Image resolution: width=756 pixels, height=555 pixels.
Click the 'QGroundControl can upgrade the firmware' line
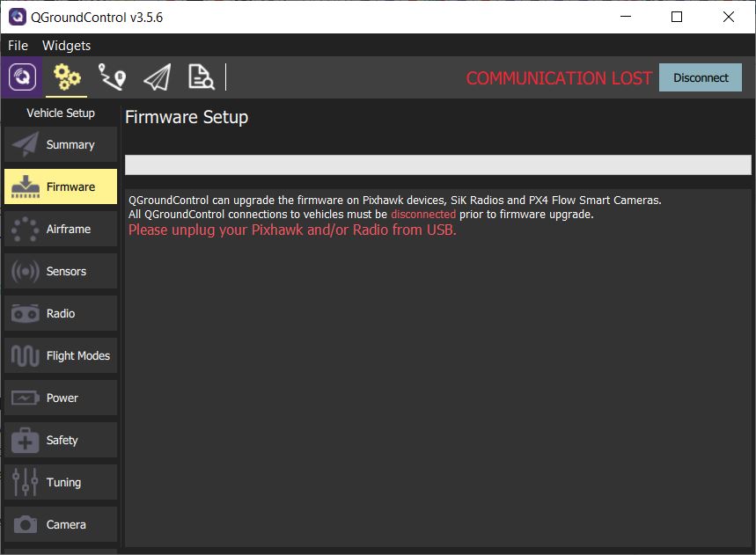click(395, 200)
